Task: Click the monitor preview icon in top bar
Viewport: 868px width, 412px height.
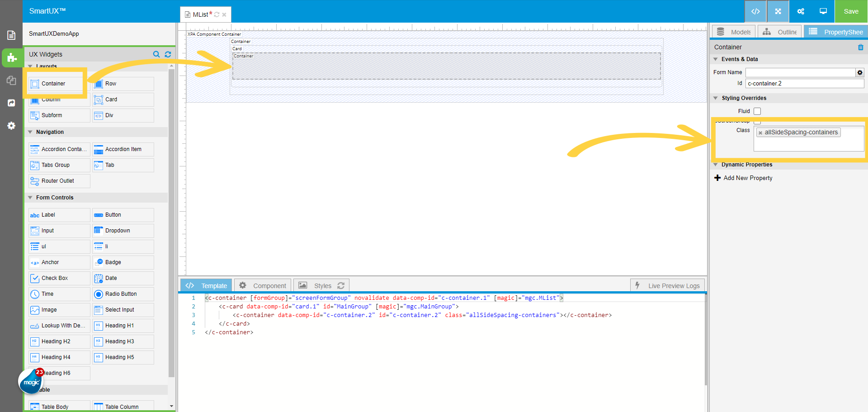Action: [x=823, y=11]
